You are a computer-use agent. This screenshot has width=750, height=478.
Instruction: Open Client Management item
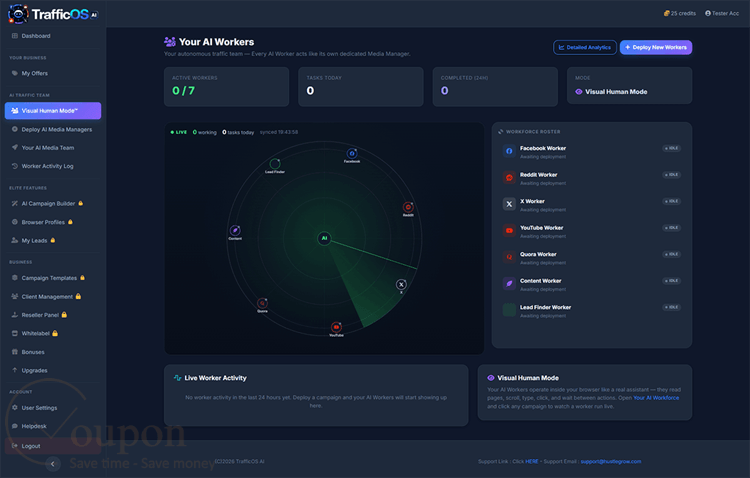coord(53,297)
